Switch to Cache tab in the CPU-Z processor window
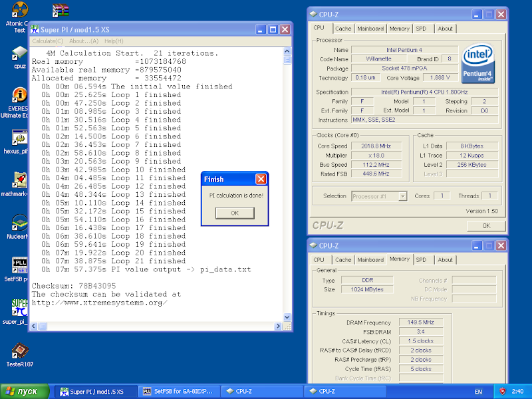Screen dimensions: 532x399 [x=343, y=29]
